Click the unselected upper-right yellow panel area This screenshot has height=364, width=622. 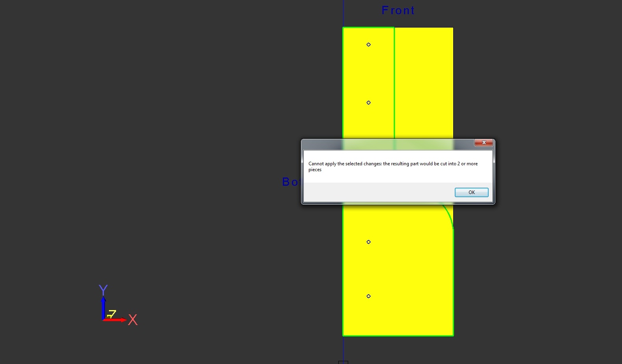(424, 79)
